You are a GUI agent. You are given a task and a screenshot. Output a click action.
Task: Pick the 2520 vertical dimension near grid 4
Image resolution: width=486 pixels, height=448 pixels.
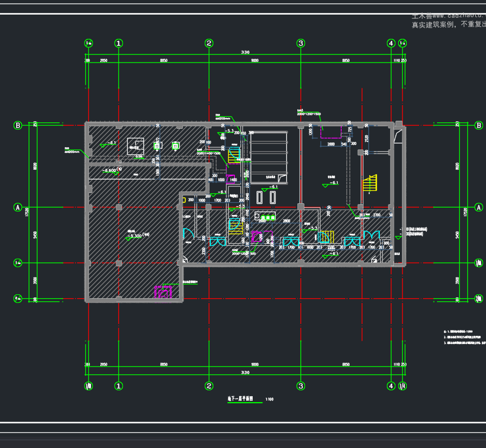tap(367, 139)
